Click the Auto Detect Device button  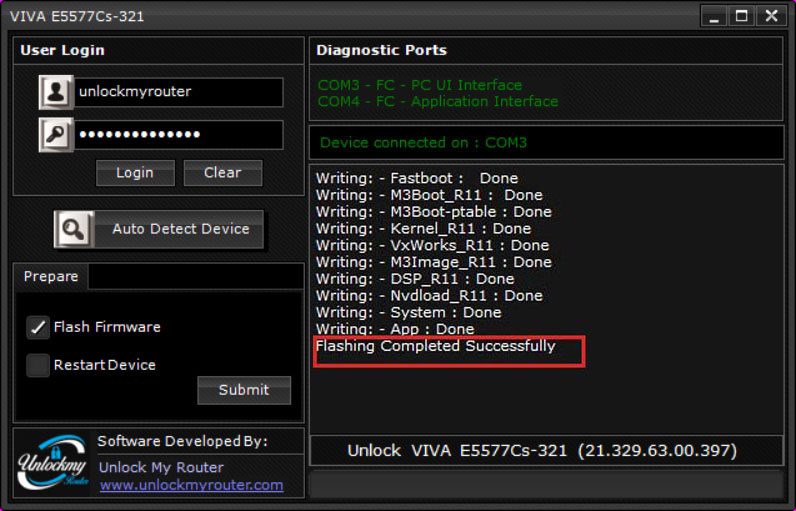(x=159, y=229)
